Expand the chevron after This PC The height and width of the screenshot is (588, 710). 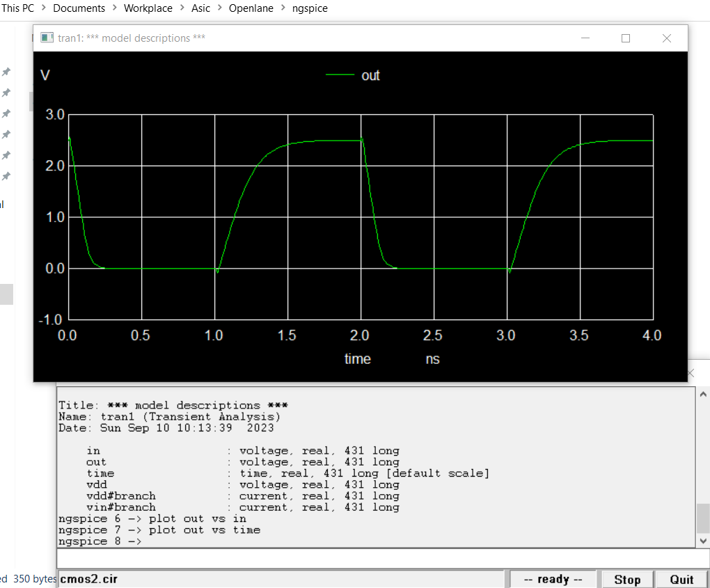[x=42, y=8]
